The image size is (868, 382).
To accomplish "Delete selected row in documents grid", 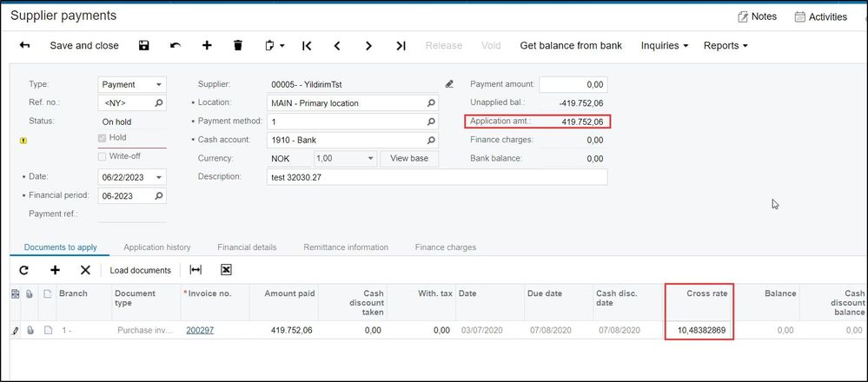I will coord(85,270).
